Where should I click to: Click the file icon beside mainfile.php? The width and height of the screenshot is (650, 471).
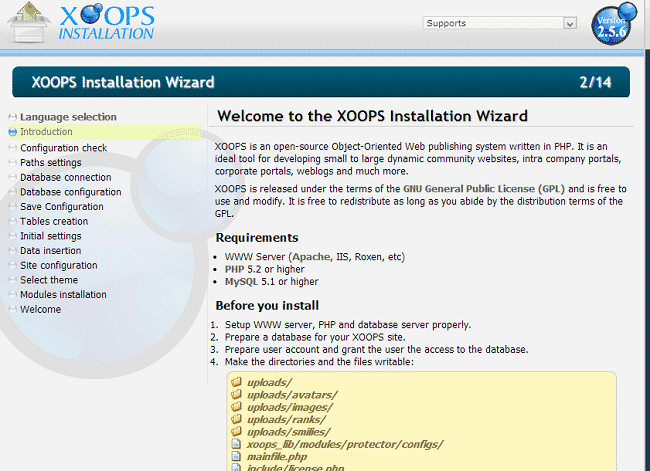point(237,455)
